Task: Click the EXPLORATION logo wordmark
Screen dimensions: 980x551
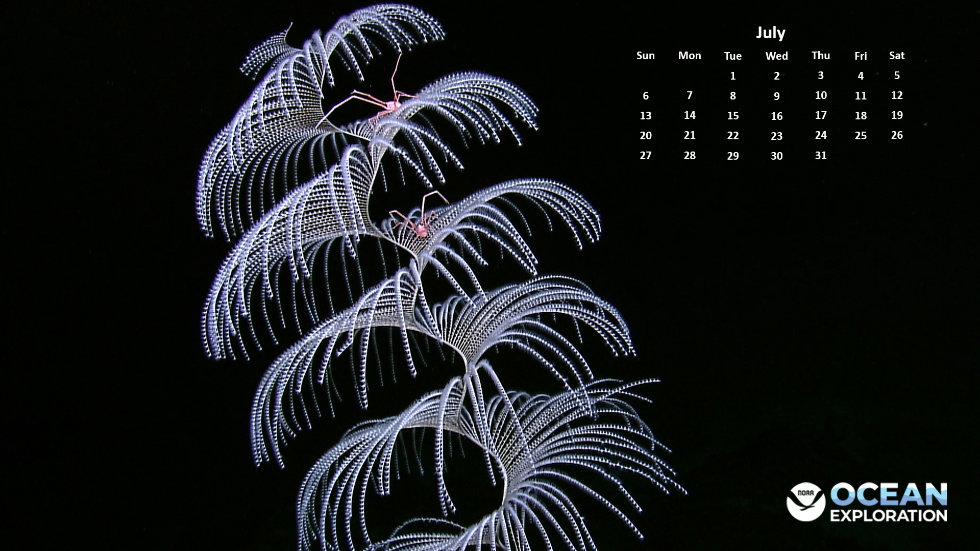Action: 889,515
